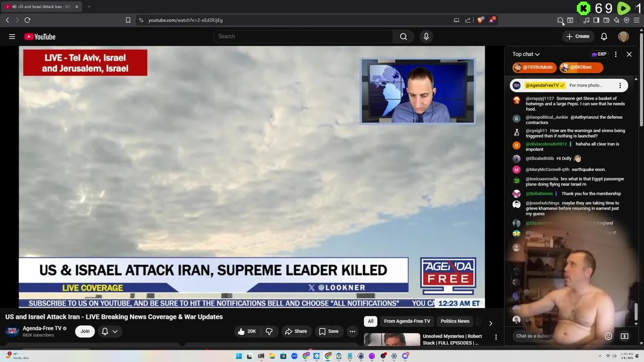Viewport: 644px width, 362px height.
Task: Open the search tabs icon
Action: (x=570, y=20)
